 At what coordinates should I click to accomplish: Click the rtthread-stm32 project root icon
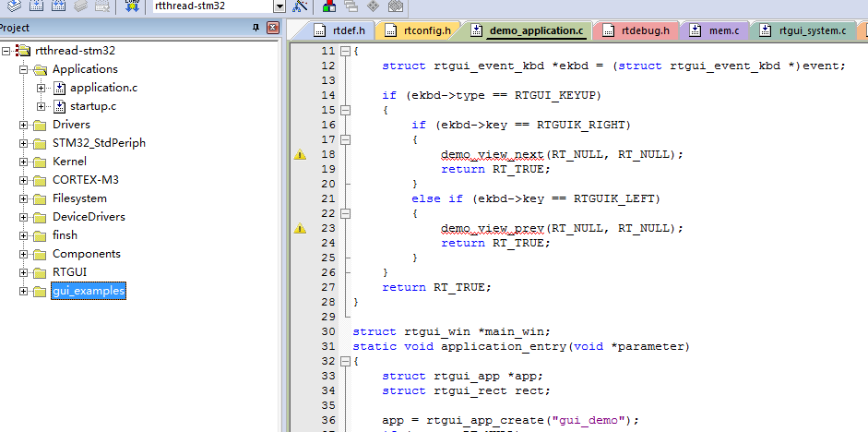pyautogui.click(x=23, y=51)
